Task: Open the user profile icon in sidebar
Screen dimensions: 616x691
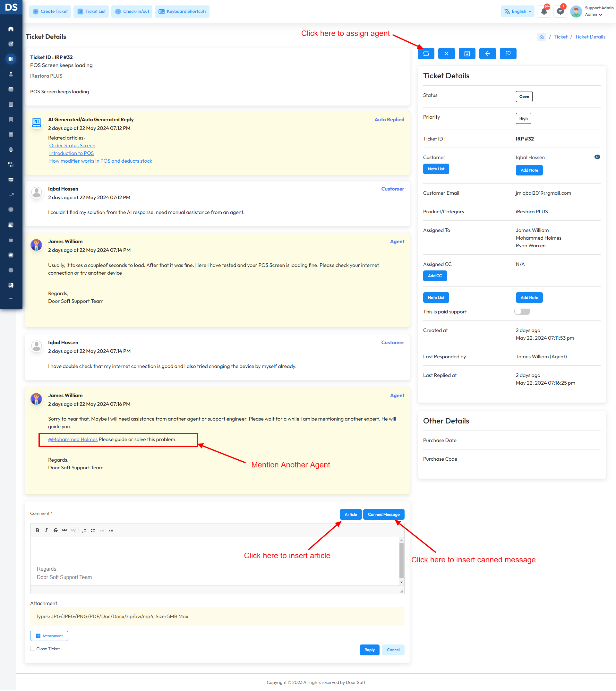Action: [11, 74]
